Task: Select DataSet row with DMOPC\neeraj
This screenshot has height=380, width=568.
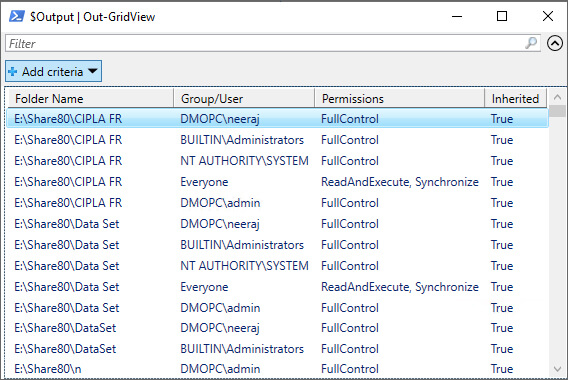Action: 277,328
